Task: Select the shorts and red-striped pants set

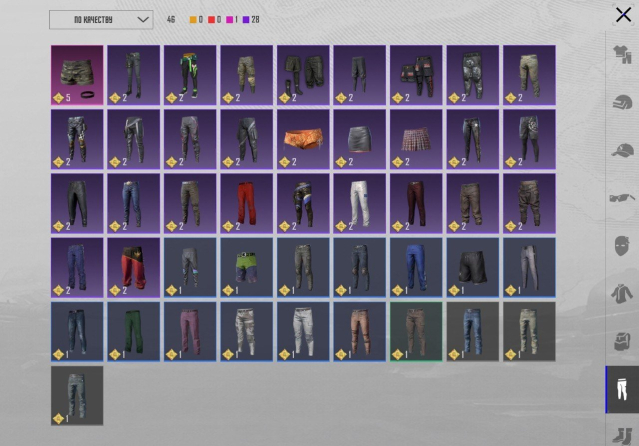Action: (416, 75)
